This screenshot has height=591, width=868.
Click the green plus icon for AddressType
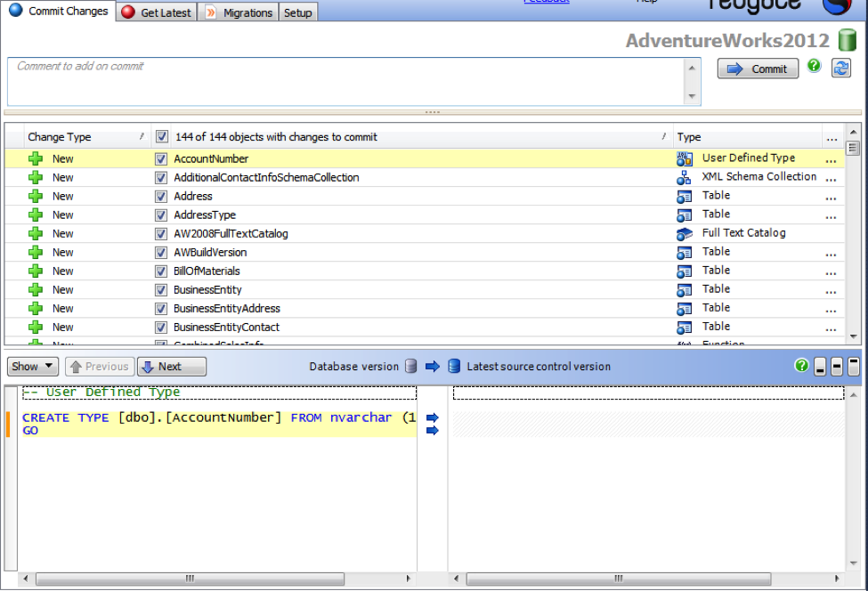tap(36, 215)
